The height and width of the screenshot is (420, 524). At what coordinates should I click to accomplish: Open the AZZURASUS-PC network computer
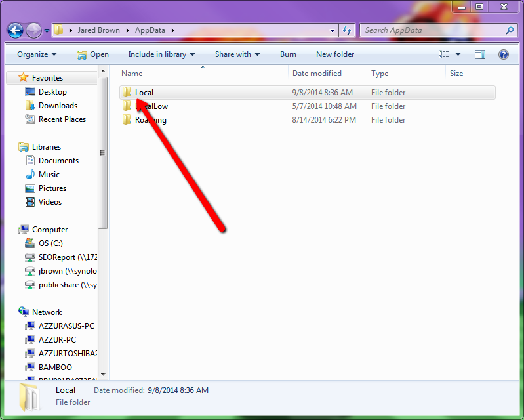66,325
